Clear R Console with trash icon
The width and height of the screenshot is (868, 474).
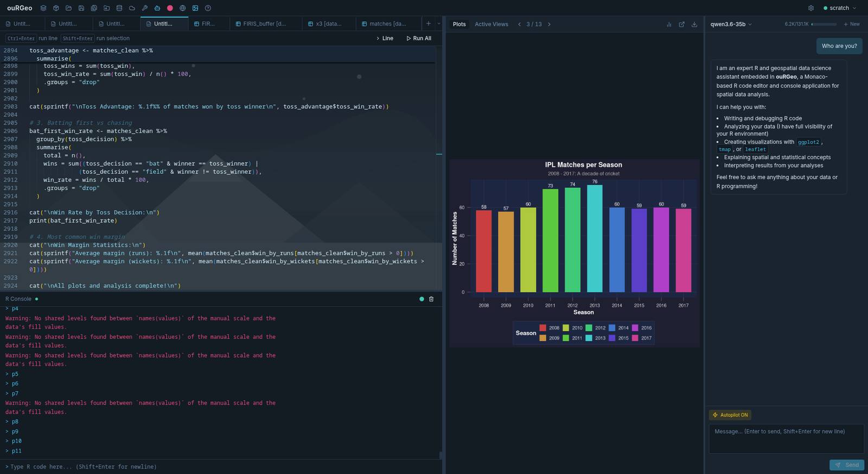tap(431, 299)
